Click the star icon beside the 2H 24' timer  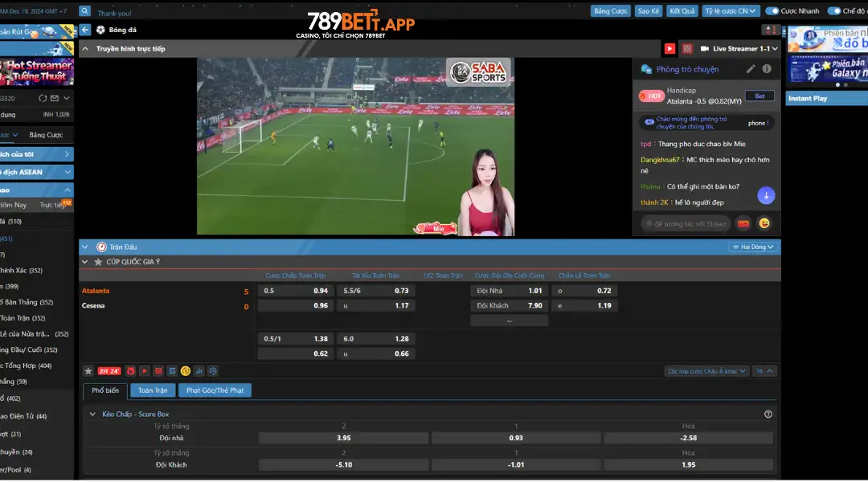point(88,371)
